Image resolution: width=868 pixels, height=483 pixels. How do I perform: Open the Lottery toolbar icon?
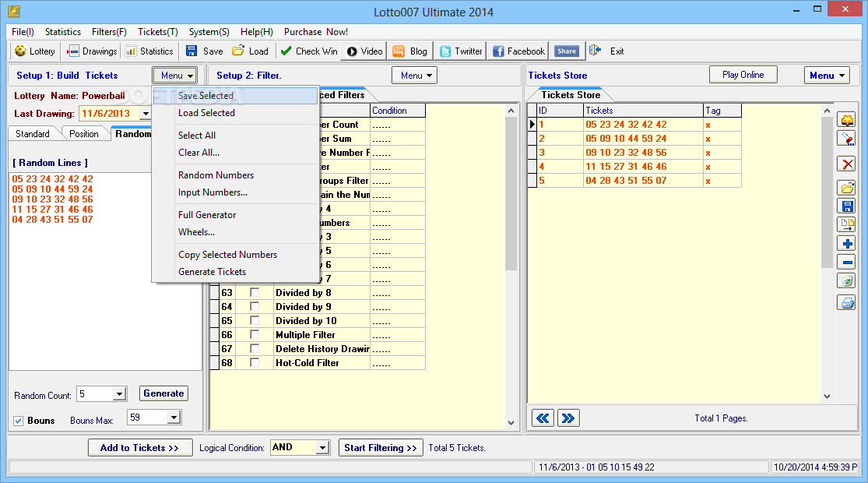point(20,51)
